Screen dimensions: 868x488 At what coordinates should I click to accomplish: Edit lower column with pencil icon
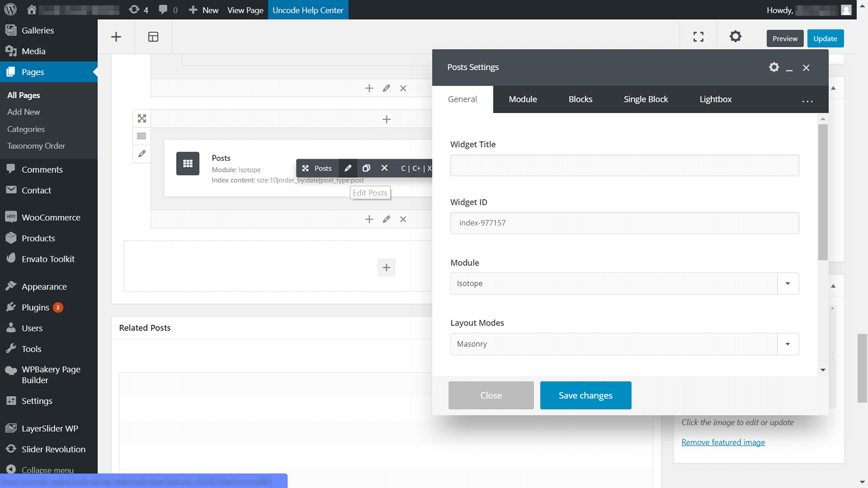tap(386, 219)
